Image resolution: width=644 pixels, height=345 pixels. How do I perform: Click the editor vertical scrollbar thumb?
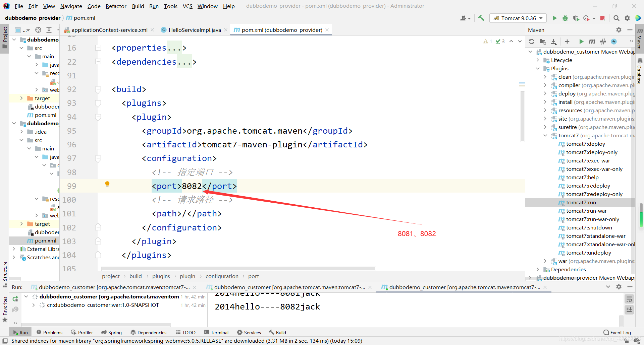coord(522,116)
